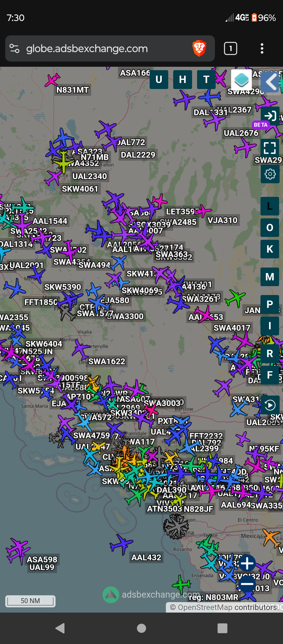283x644 pixels.
Task: Open browser three-dot menu
Action: click(x=262, y=49)
